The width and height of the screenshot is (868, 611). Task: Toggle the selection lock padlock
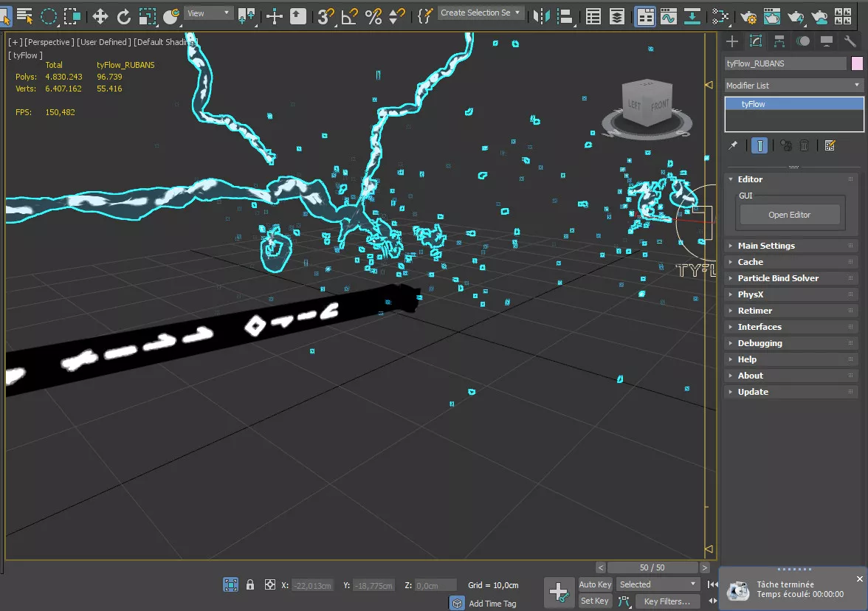[250, 584]
